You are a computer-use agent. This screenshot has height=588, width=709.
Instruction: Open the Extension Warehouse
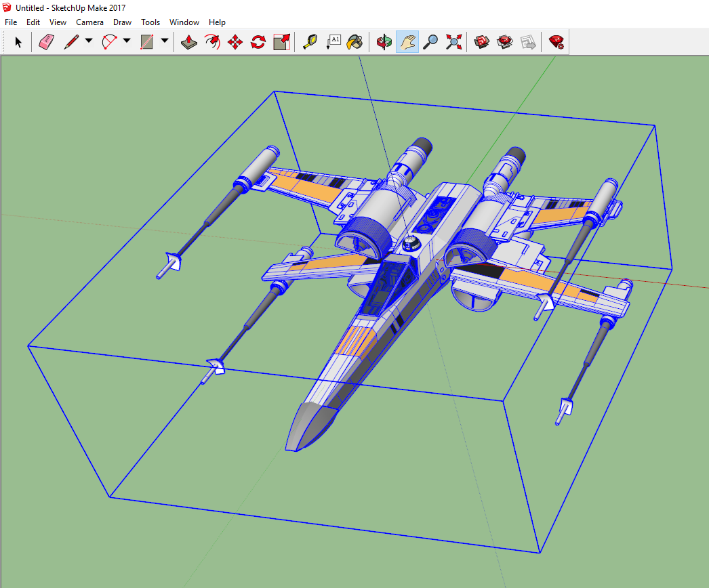click(x=504, y=42)
